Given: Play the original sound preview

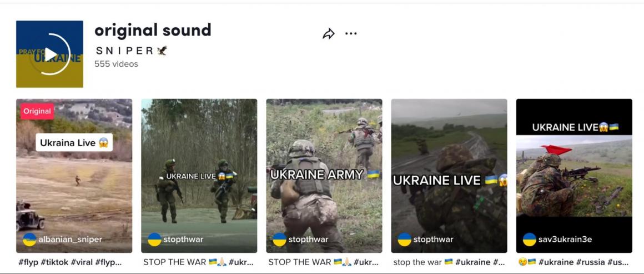Looking at the screenshot, I should [50, 54].
